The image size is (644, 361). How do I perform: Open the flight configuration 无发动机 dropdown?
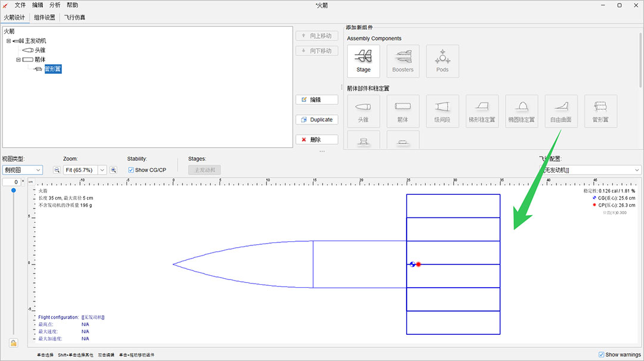590,170
